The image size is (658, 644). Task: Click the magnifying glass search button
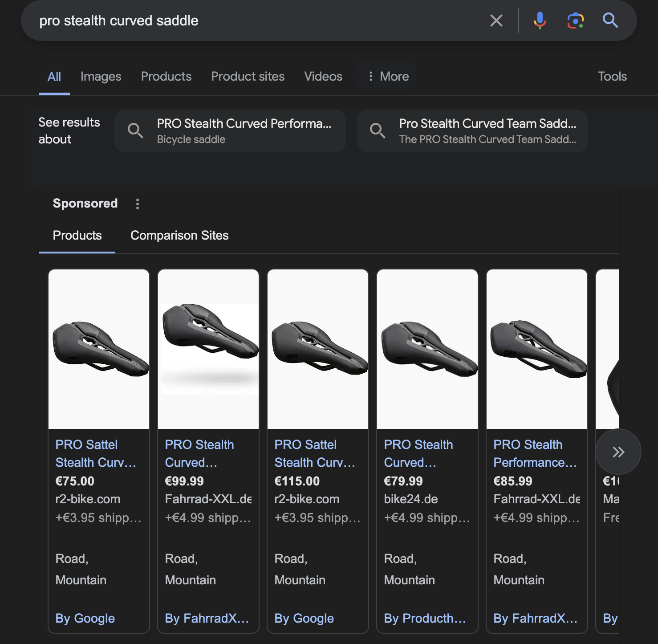[x=610, y=20]
